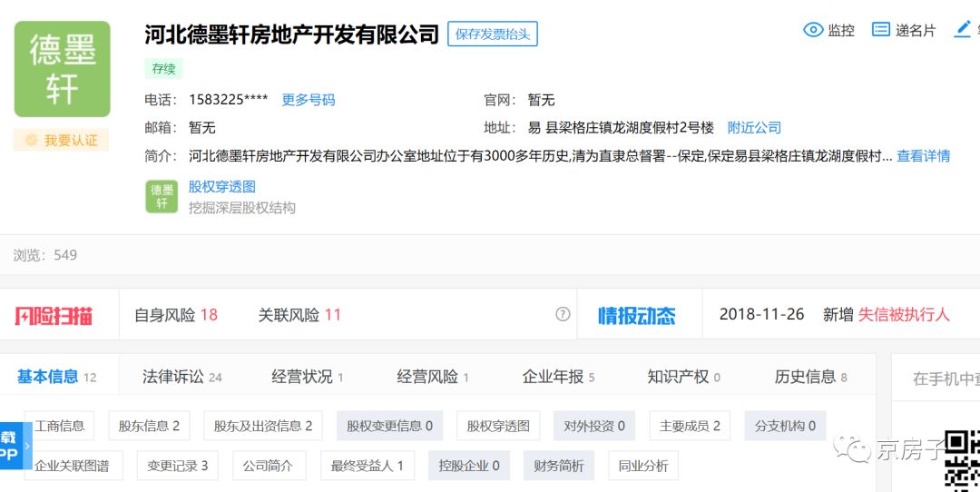980x492 pixels.
Task: Click 失信被执行人 red link
Action: (904, 315)
